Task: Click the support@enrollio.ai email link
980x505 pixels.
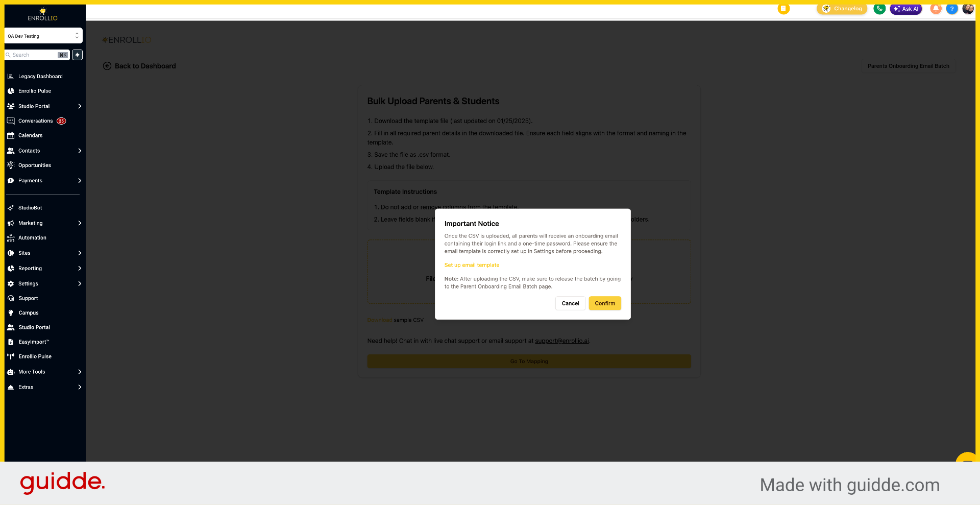Action: (562, 341)
